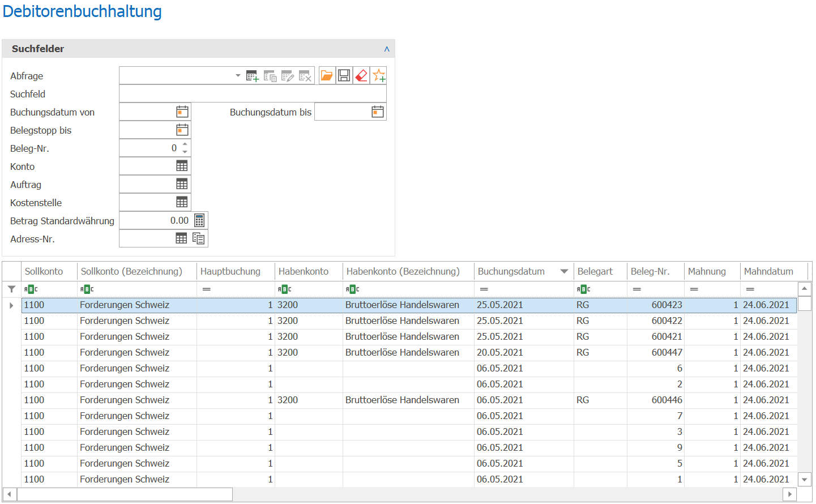Viewport: 816px width, 504px height.
Task: Click the 20.05.2021 Buchungsdatum cell
Action: point(524,352)
